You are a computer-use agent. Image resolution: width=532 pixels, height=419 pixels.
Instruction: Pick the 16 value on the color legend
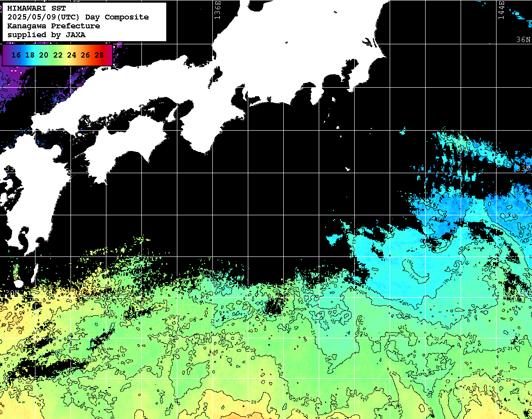click(x=16, y=55)
